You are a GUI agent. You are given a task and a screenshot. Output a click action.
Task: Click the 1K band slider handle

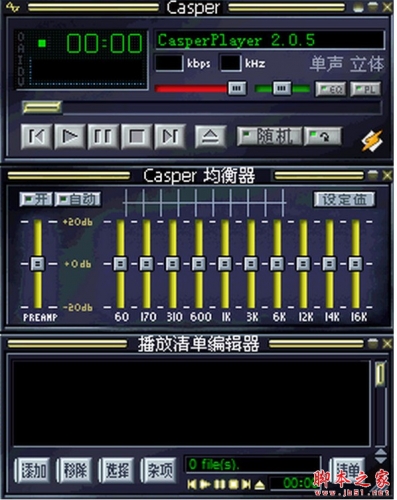(x=225, y=264)
